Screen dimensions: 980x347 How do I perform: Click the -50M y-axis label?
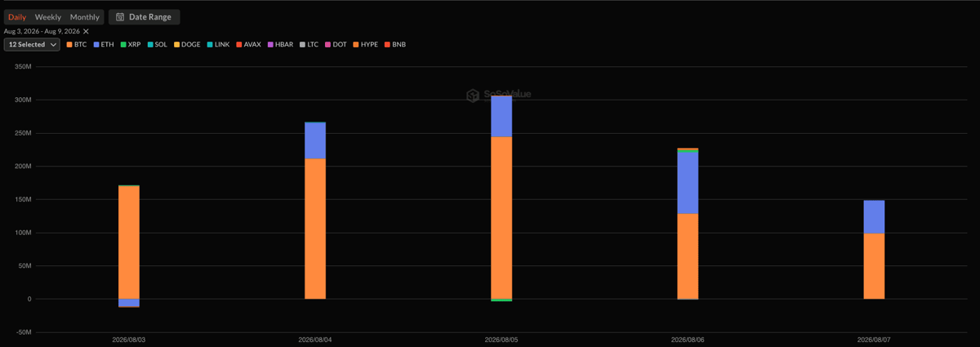(22, 332)
